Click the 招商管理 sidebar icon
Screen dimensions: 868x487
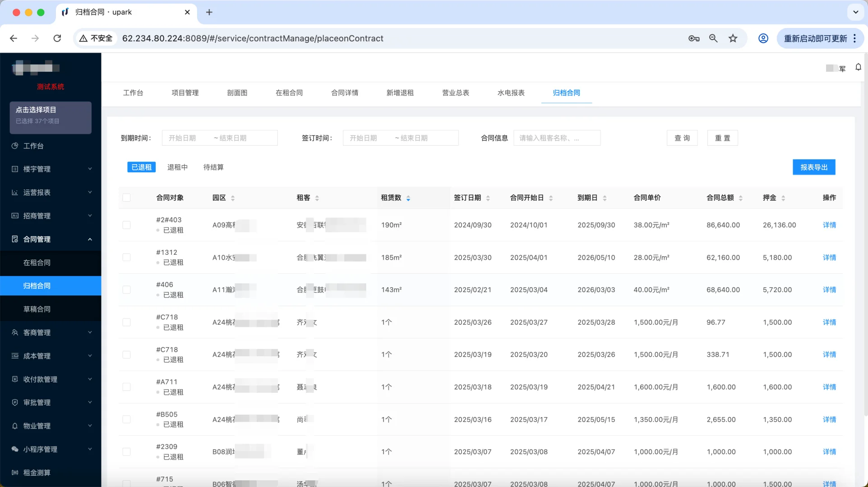(x=15, y=216)
